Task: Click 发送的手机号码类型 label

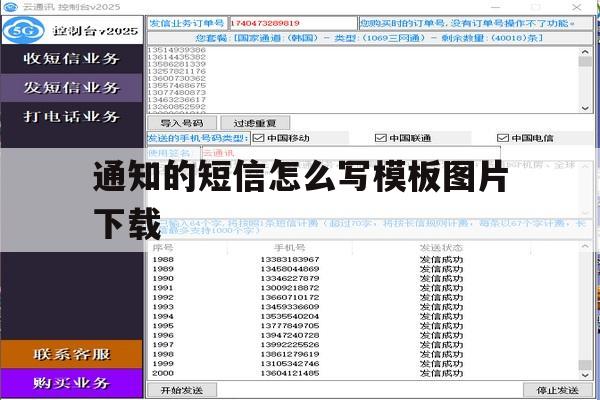Action: (198, 138)
